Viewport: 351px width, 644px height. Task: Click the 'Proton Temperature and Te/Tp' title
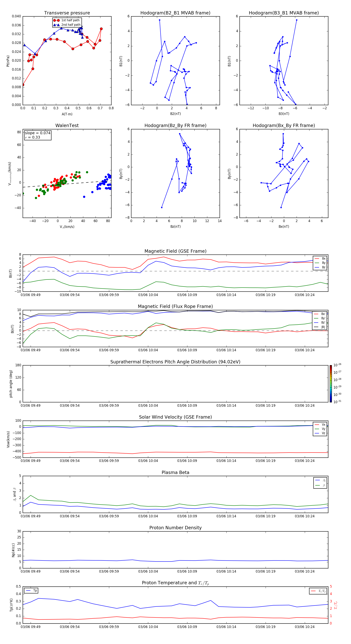pos(175,583)
